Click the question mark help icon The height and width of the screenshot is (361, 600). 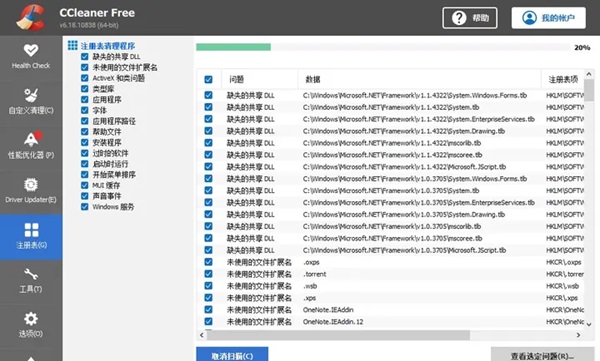458,18
